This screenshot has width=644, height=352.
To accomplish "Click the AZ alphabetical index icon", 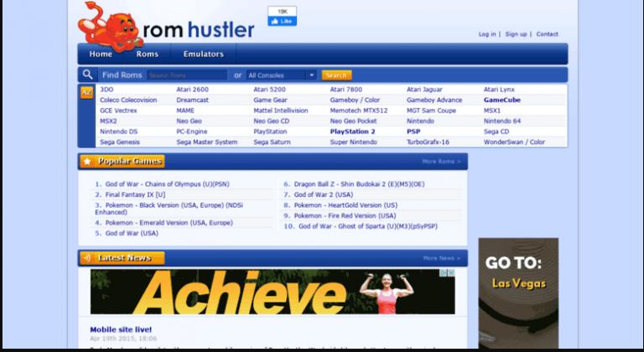I will pos(86,92).
